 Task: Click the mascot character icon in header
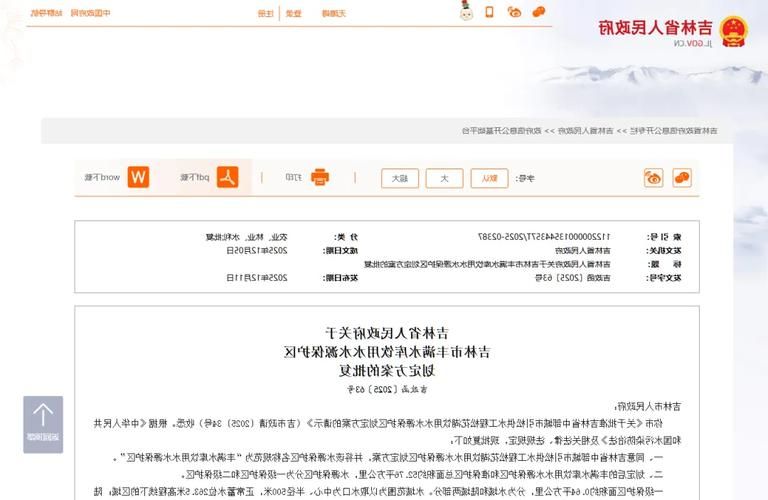coord(466,11)
